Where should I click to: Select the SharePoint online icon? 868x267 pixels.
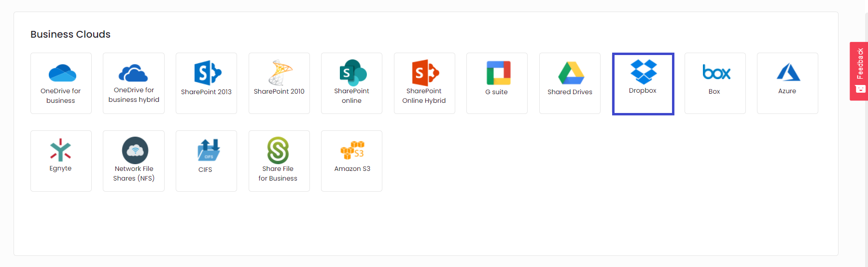pos(353,73)
